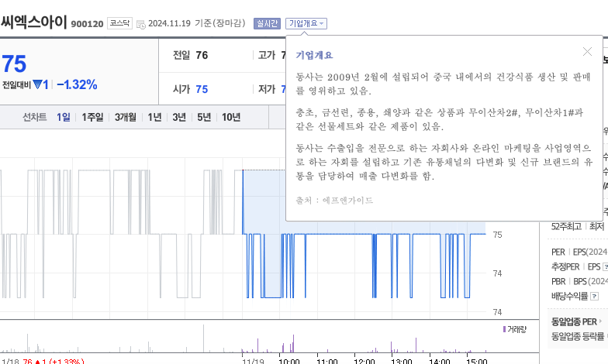
Task: Click the 거래량 legend label
Action: tap(516, 330)
